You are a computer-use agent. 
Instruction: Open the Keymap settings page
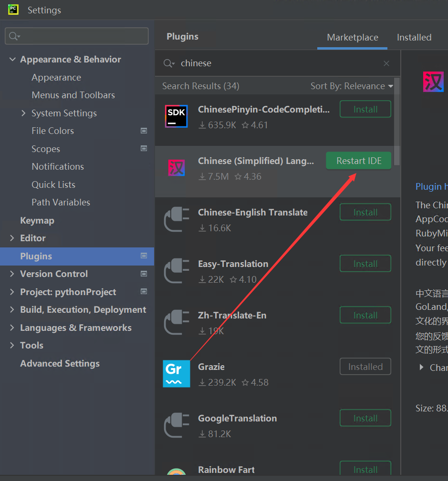37,220
